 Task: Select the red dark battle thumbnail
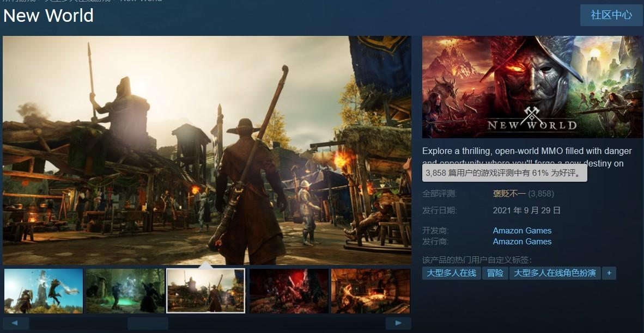(x=289, y=291)
